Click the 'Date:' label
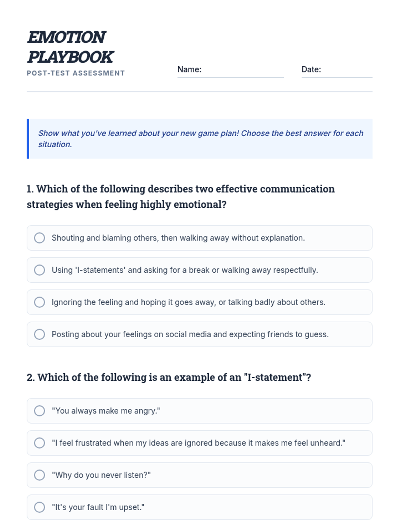 pyautogui.click(x=311, y=69)
